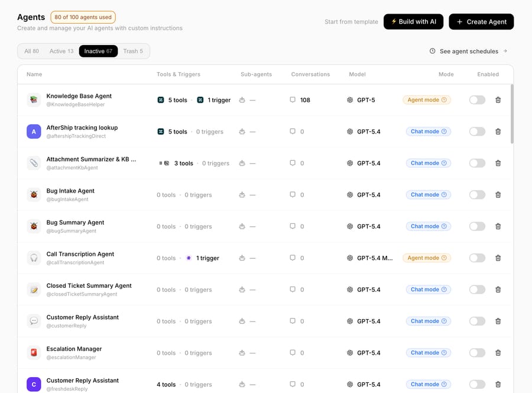The width and height of the screenshot is (532, 393).
Task: Remove the Bug Intake Agent
Action: 498,194
